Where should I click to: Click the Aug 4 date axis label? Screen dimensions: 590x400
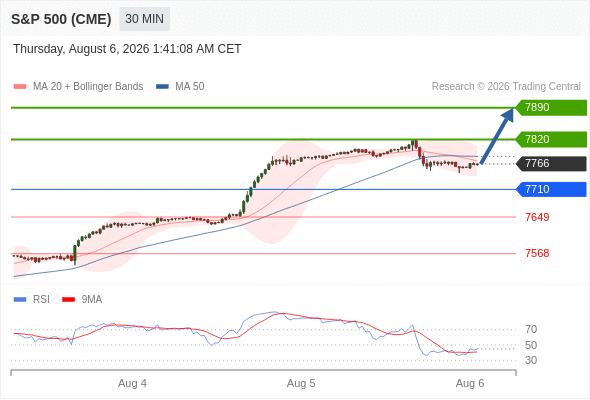pyautogui.click(x=132, y=383)
